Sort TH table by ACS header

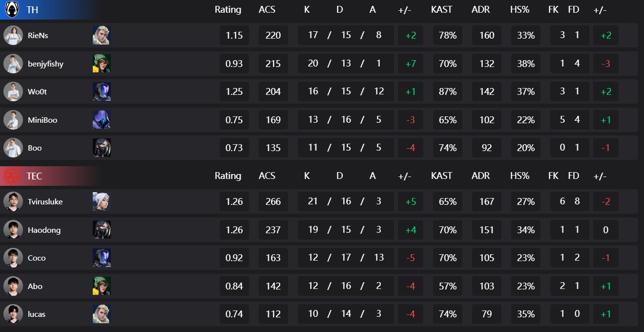click(267, 10)
